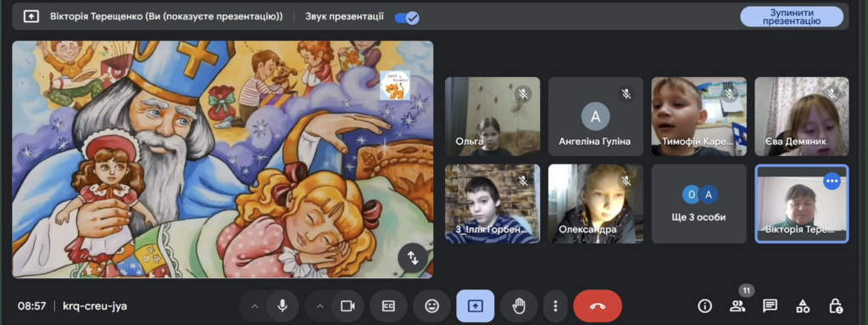This screenshot has height=325, width=868.
Task: Open the Ще 3 особи tile
Action: tap(698, 204)
